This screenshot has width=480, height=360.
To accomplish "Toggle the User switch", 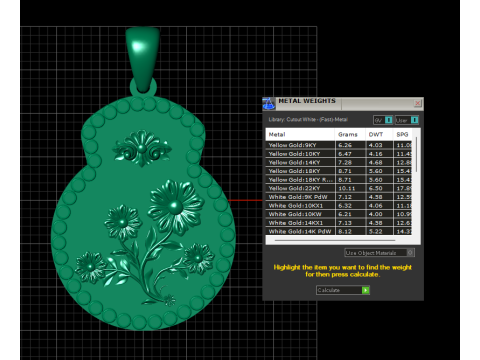I will tap(407, 120).
